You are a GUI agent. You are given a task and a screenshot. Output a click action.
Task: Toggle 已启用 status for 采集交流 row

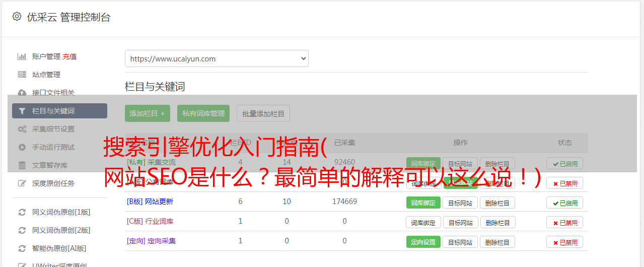point(564,163)
